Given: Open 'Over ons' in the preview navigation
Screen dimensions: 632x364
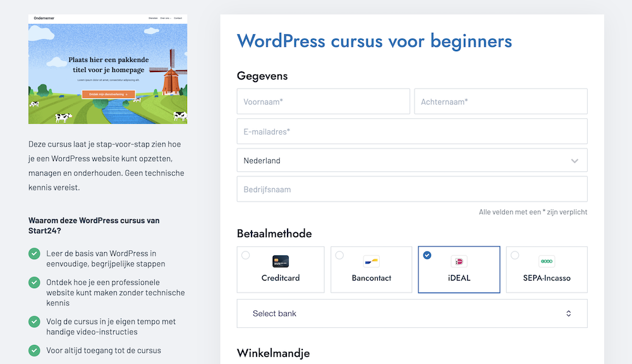Looking at the screenshot, I should point(165,18).
